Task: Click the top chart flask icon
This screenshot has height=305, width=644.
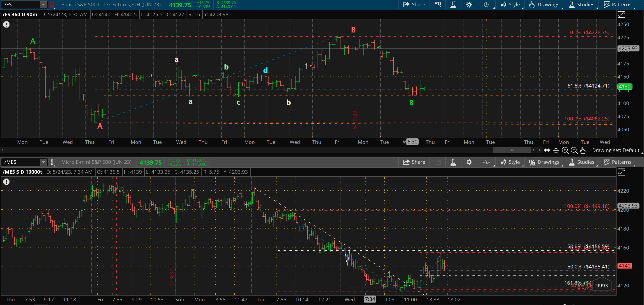Action: [x=453, y=5]
